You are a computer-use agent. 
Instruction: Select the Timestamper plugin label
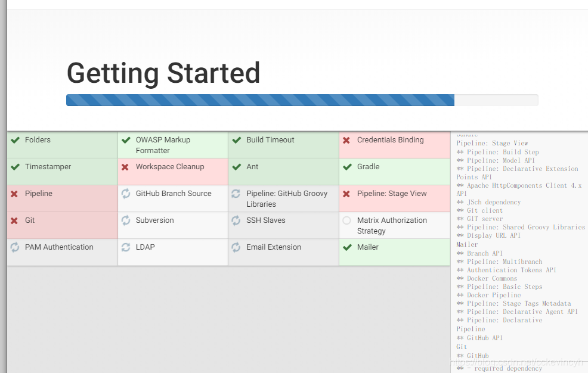48,167
